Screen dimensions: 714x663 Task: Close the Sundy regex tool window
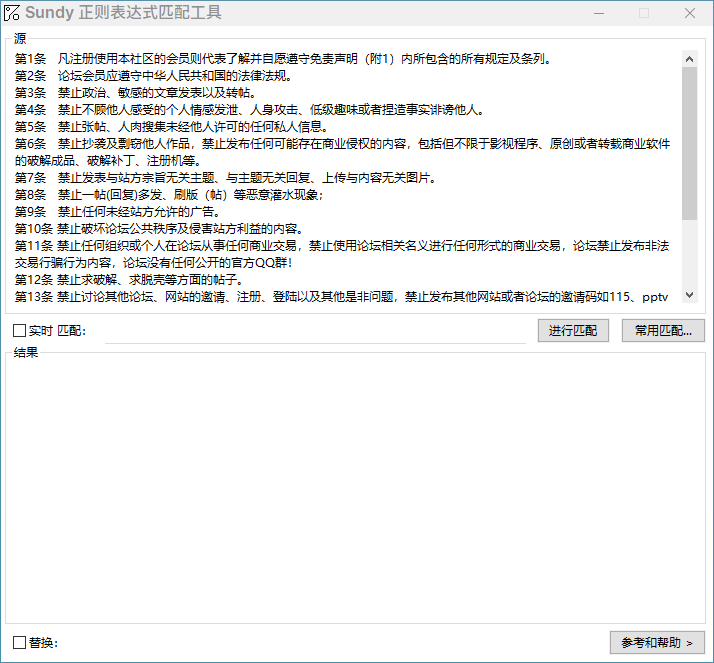(x=690, y=13)
